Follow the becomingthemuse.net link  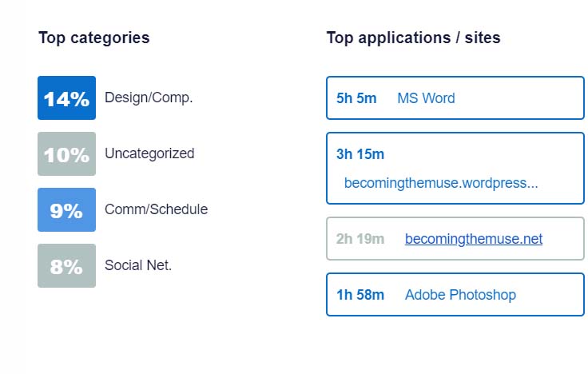pos(474,239)
